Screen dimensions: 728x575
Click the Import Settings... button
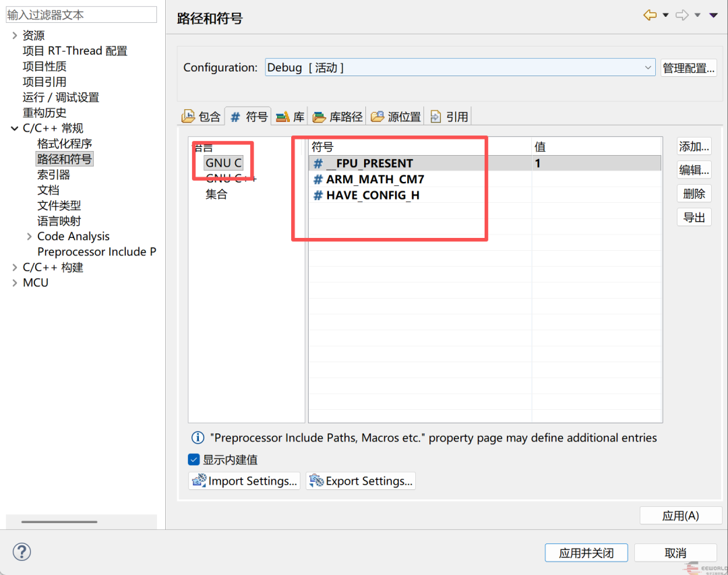click(x=244, y=481)
